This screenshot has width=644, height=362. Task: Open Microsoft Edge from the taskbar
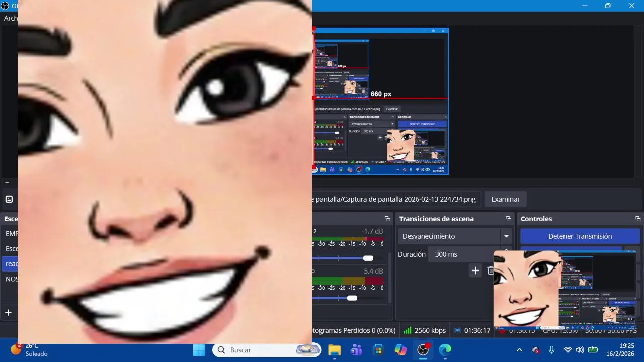(x=445, y=350)
